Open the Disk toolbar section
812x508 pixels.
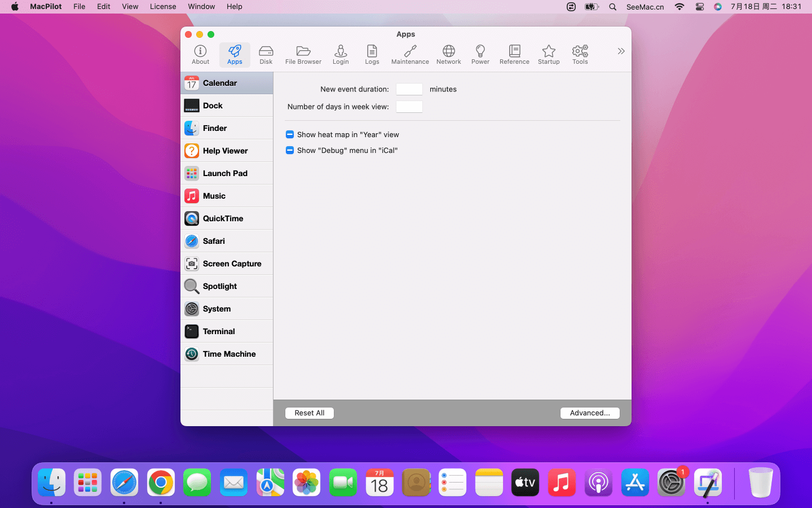pyautogui.click(x=266, y=55)
